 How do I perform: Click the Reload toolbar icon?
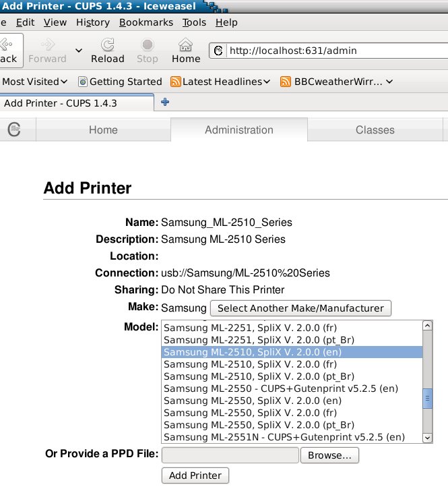click(x=108, y=45)
